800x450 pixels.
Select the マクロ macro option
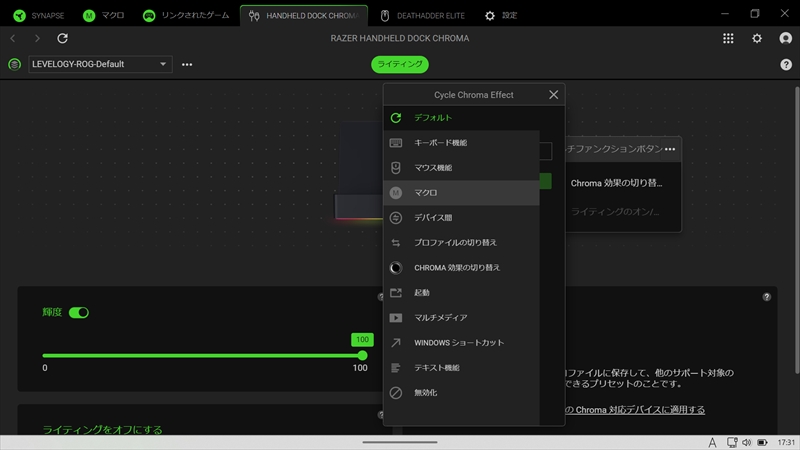(x=426, y=193)
